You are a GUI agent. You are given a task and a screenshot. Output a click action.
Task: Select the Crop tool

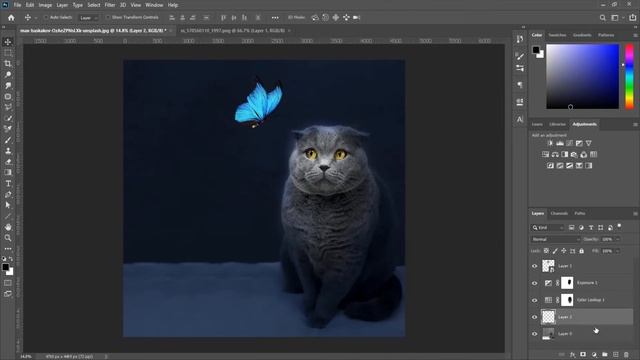point(8,64)
